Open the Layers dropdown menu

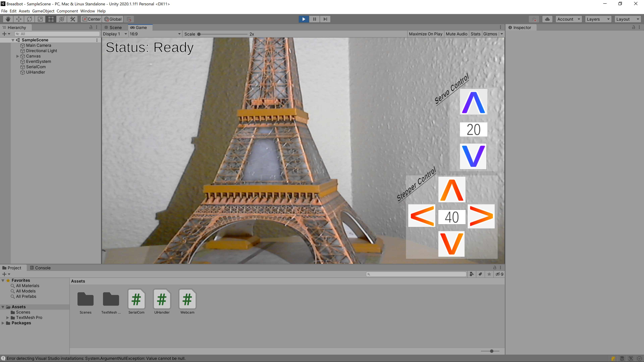(598, 19)
